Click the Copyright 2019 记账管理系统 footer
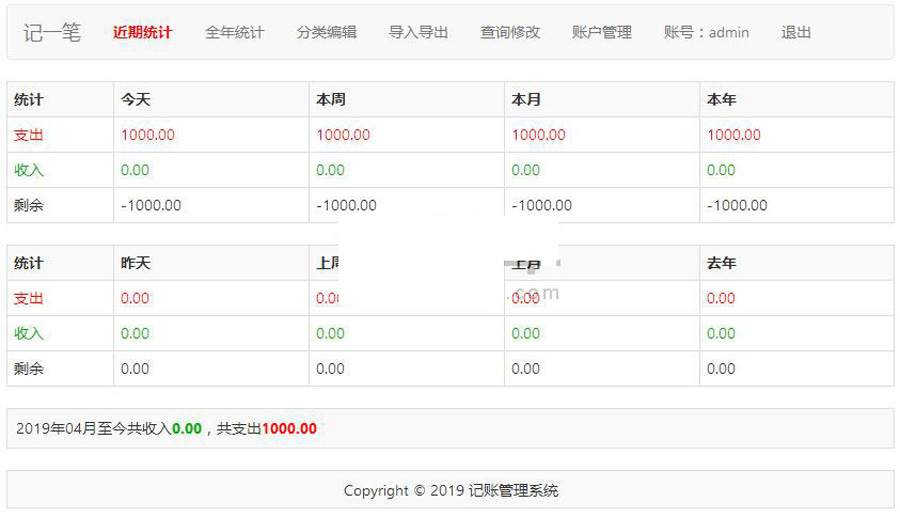The image size is (900, 517). click(450, 490)
